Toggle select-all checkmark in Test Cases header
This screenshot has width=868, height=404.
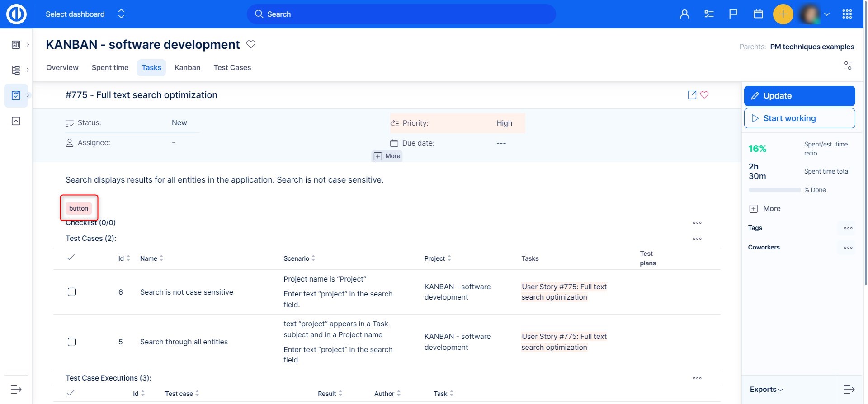point(71,258)
